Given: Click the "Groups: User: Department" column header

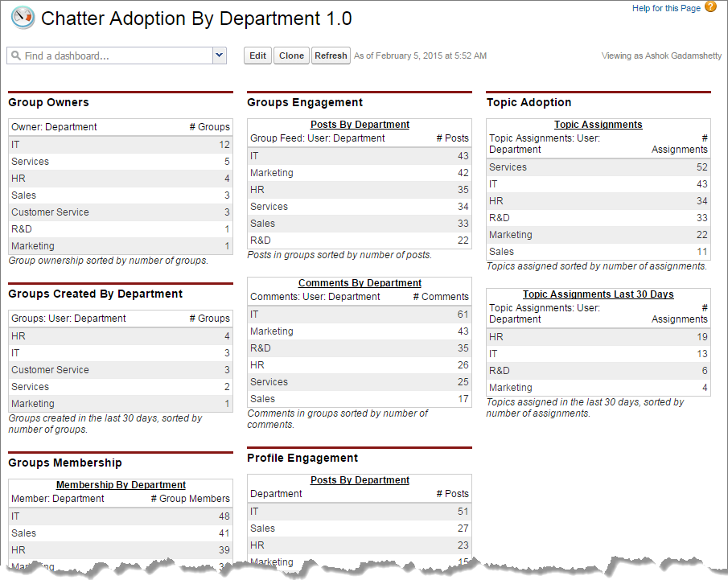Looking at the screenshot, I should pos(68,318).
